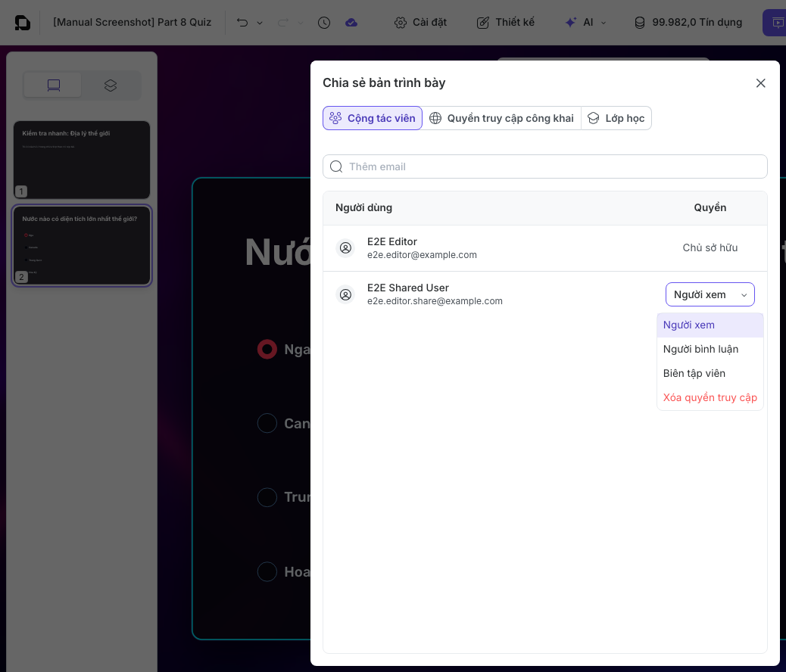
Task: Switch to the slides view icon
Action: click(54, 86)
